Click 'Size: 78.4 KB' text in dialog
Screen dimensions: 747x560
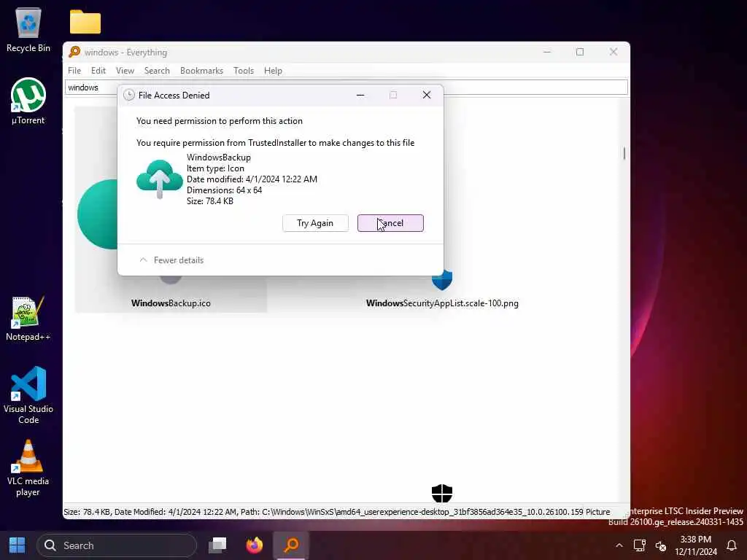click(x=210, y=201)
